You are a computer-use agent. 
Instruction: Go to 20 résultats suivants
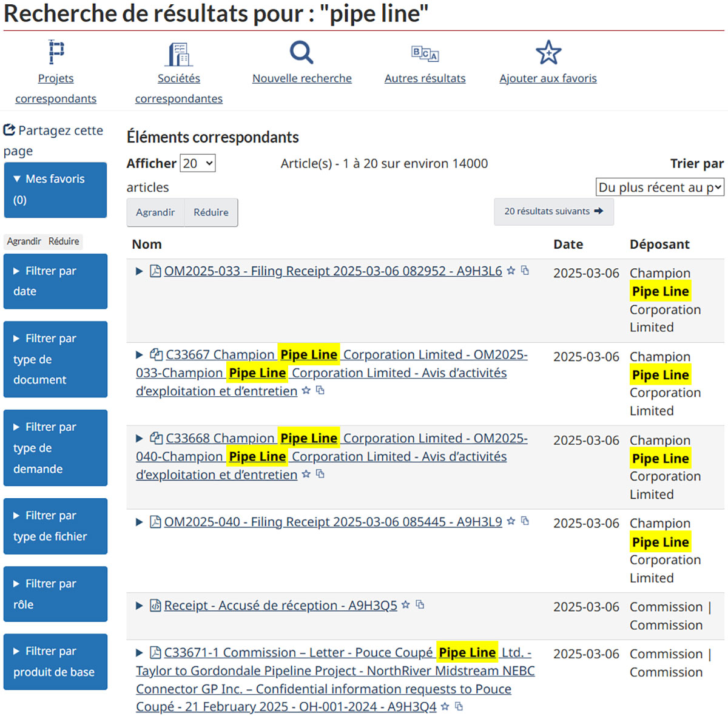(x=554, y=211)
